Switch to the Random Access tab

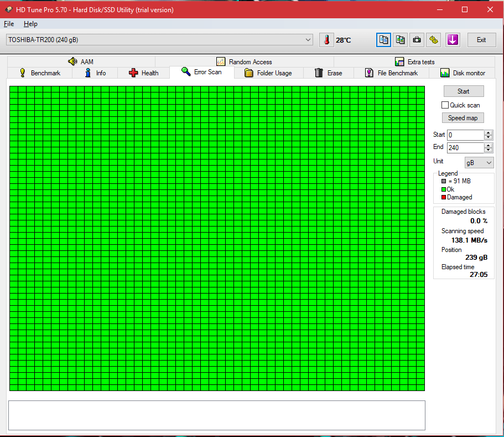point(245,61)
